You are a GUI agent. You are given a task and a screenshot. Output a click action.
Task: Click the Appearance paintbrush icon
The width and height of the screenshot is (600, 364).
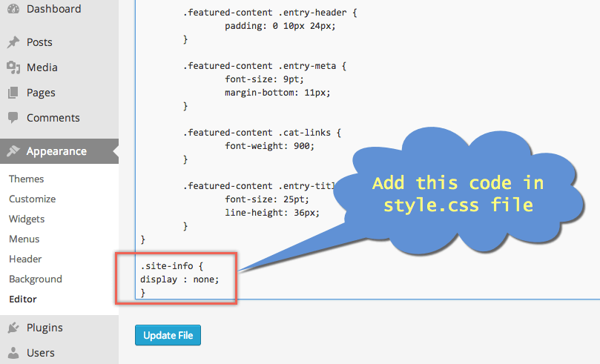tap(13, 151)
